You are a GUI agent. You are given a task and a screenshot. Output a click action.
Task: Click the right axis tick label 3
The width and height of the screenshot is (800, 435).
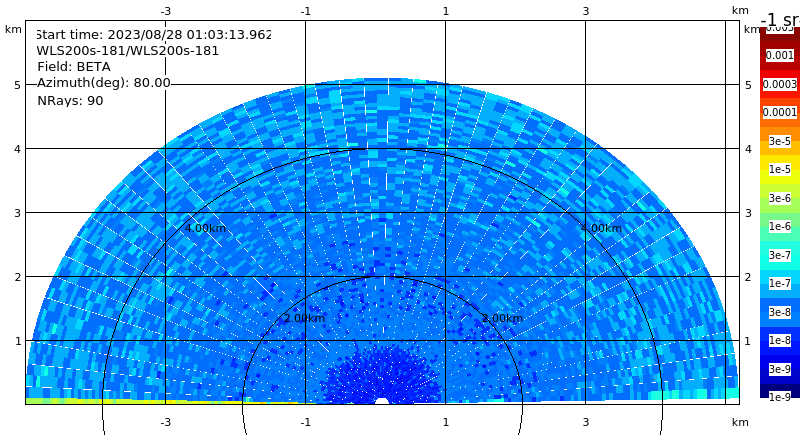pos(748,213)
